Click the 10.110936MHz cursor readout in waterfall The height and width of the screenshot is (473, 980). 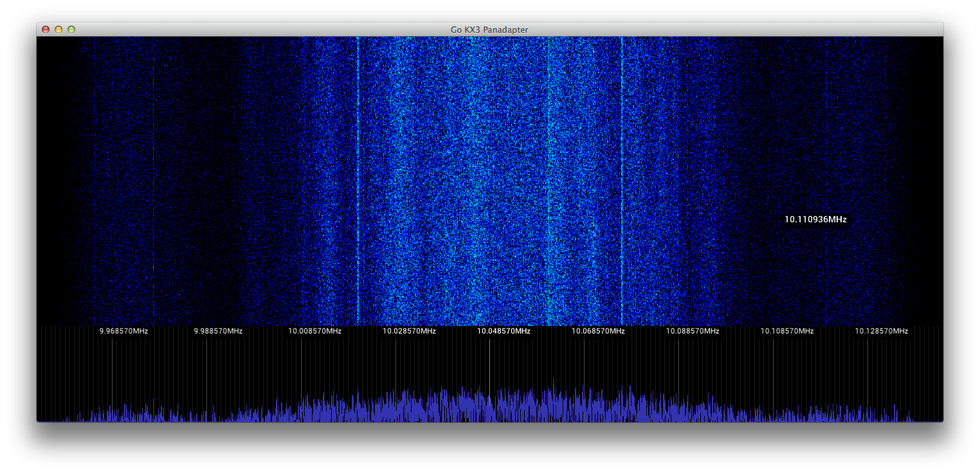point(815,219)
